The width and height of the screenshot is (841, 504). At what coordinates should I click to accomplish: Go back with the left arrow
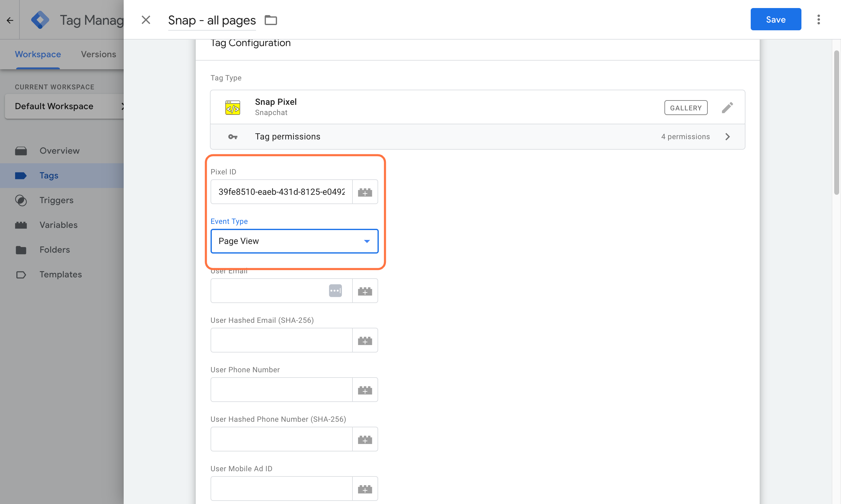pos(10,20)
